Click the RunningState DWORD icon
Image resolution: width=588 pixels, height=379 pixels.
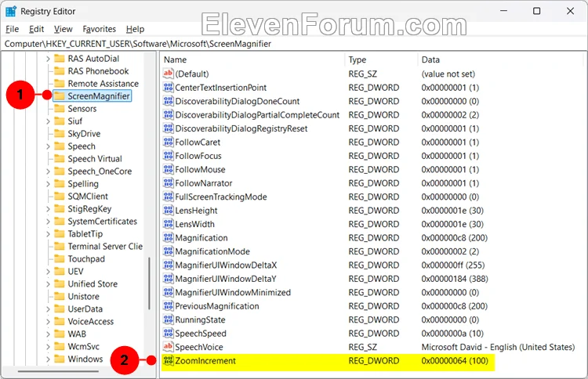click(x=169, y=319)
